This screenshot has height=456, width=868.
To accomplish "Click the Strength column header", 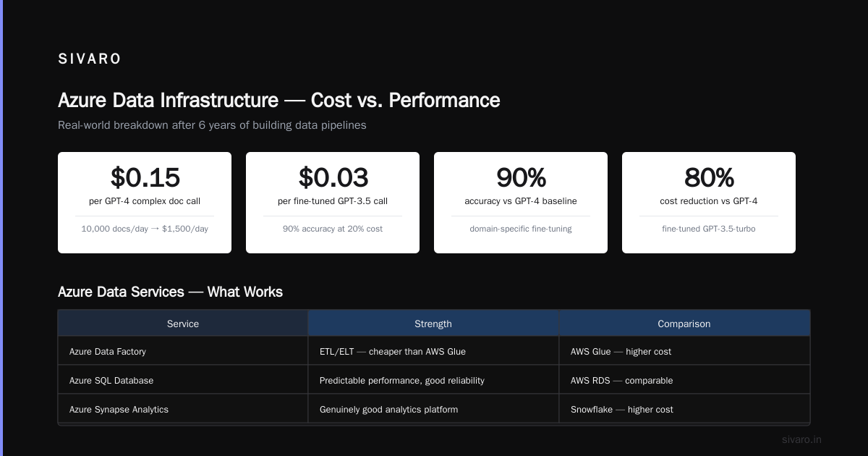I will [433, 324].
